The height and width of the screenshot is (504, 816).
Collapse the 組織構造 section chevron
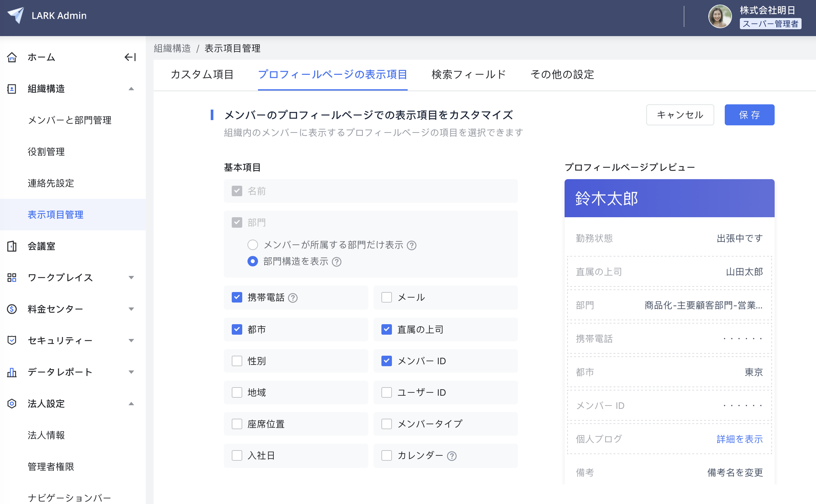click(x=131, y=88)
